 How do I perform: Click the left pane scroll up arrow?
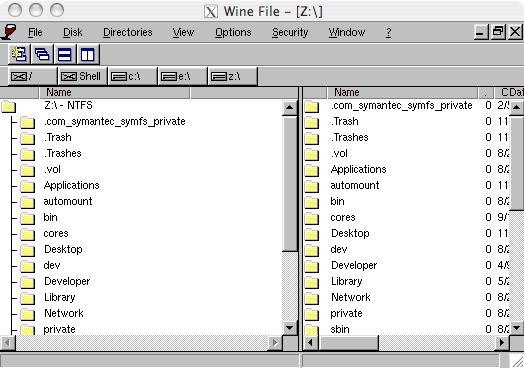tap(290, 108)
